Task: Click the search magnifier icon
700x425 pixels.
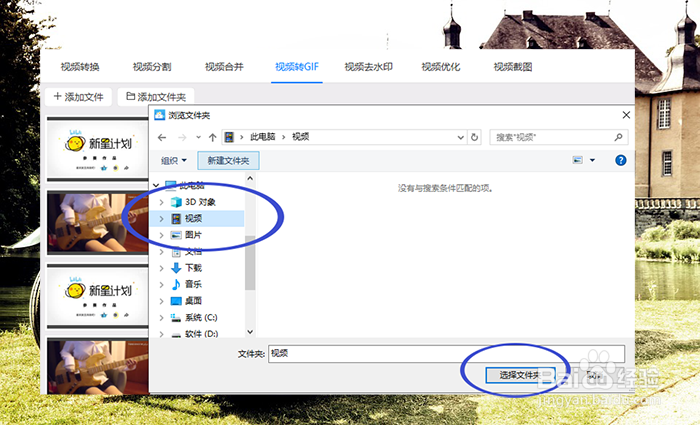Action: point(618,137)
